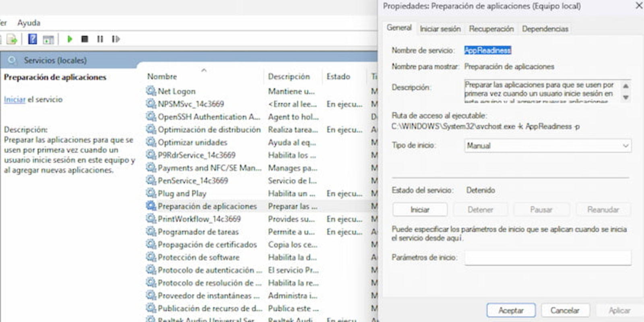The height and width of the screenshot is (322, 644).
Task: Click the magnifier icon beside Servicios (locales)
Action: pyautogui.click(x=12, y=60)
